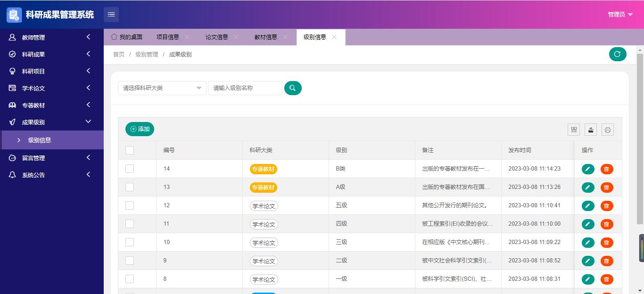Check the checkbox for row 9
Image resolution: width=644 pixels, height=294 pixels.
pos(130,261)
